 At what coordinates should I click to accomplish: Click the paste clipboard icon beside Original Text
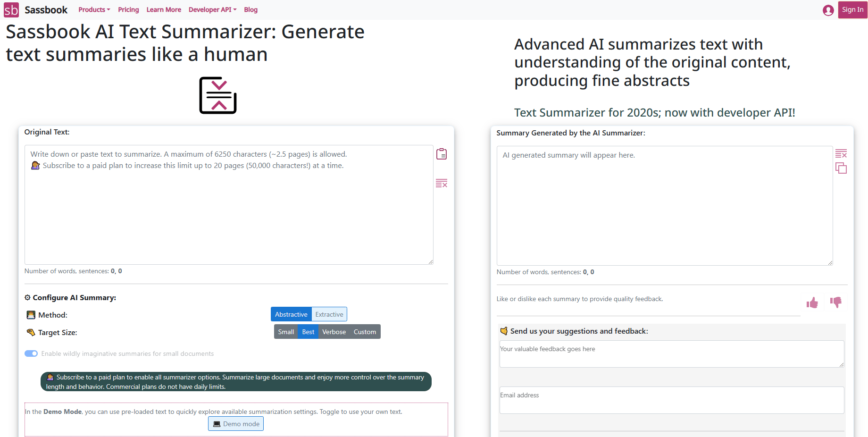tap(442, 154)
